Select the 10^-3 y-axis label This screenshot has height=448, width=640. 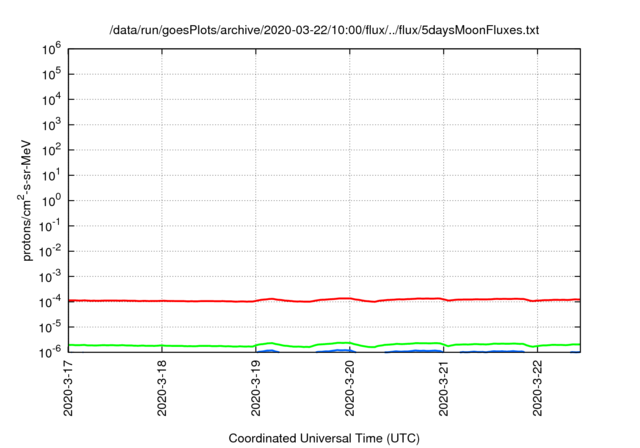[49, 277]
